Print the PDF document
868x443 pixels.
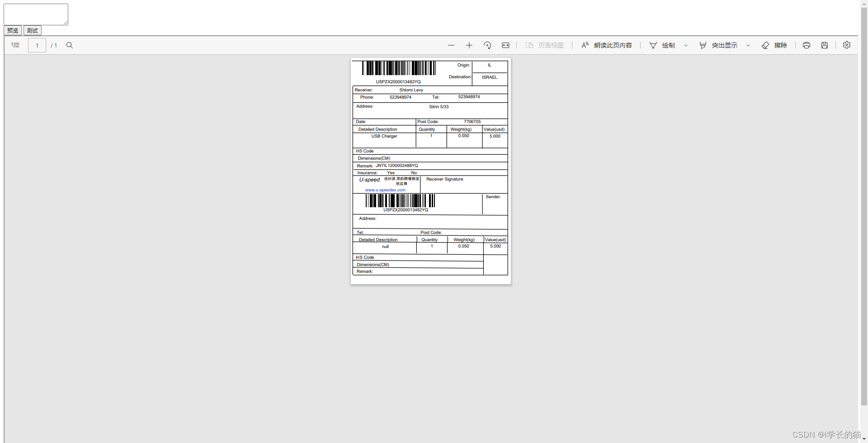click(807, 45)
